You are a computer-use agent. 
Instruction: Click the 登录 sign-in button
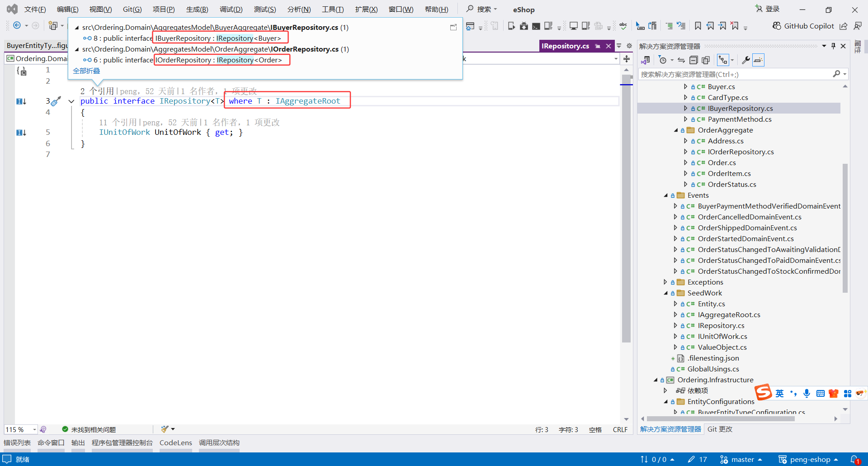pyautogui.click(x=768, y=9)
